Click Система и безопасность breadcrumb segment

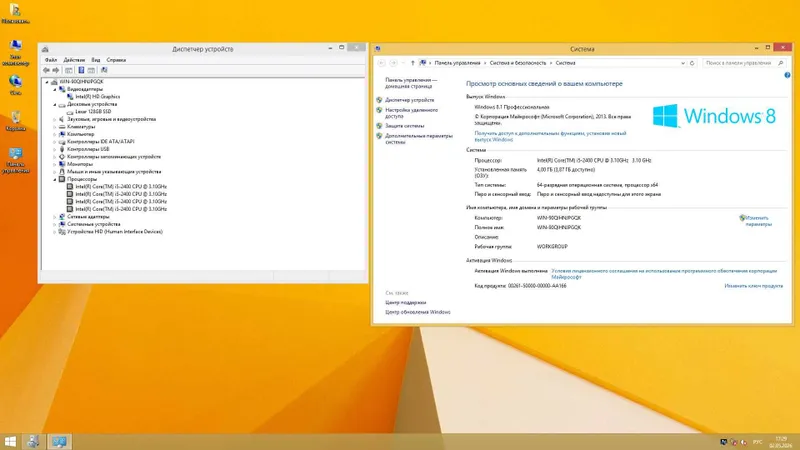click(517, 63)
